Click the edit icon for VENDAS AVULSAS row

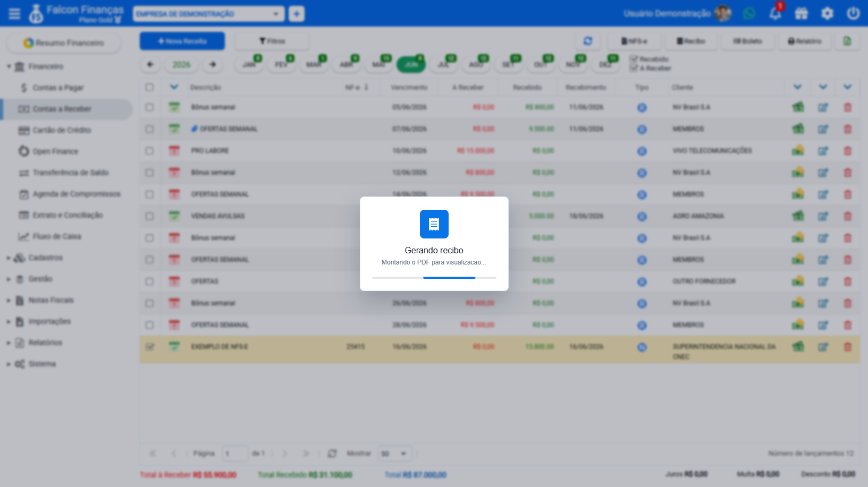point(823,216)
